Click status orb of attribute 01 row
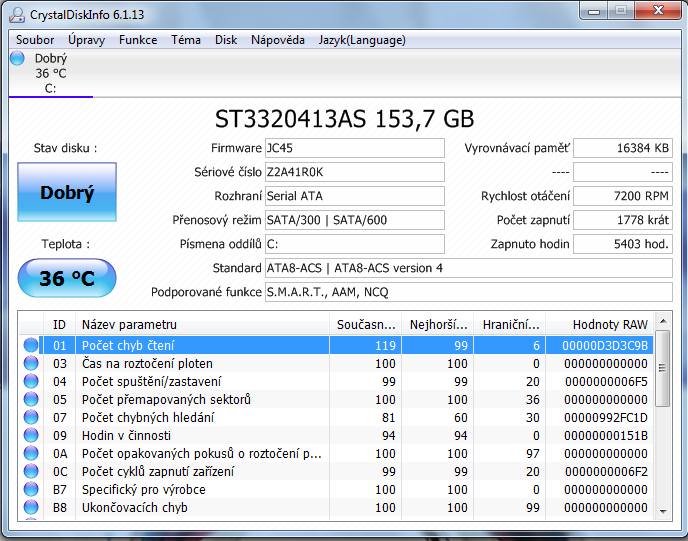The height and width of the screenshot is (541, 688). click(31, 345)
